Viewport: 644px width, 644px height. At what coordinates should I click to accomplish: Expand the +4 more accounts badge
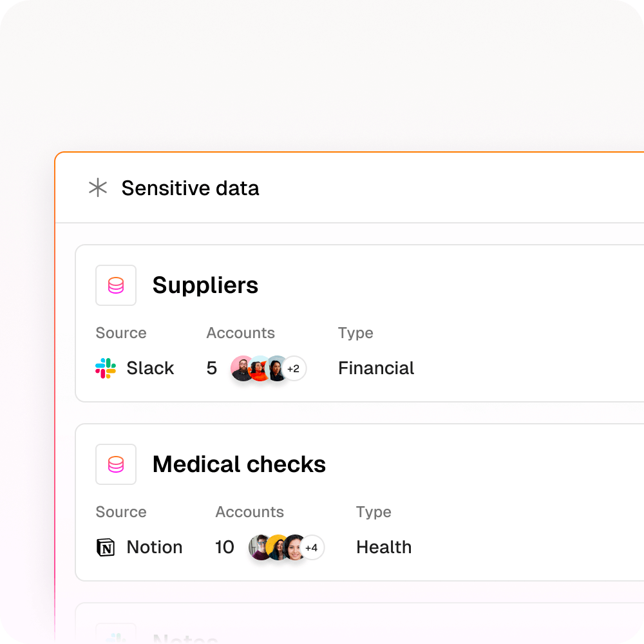click(x=312, y=547)
